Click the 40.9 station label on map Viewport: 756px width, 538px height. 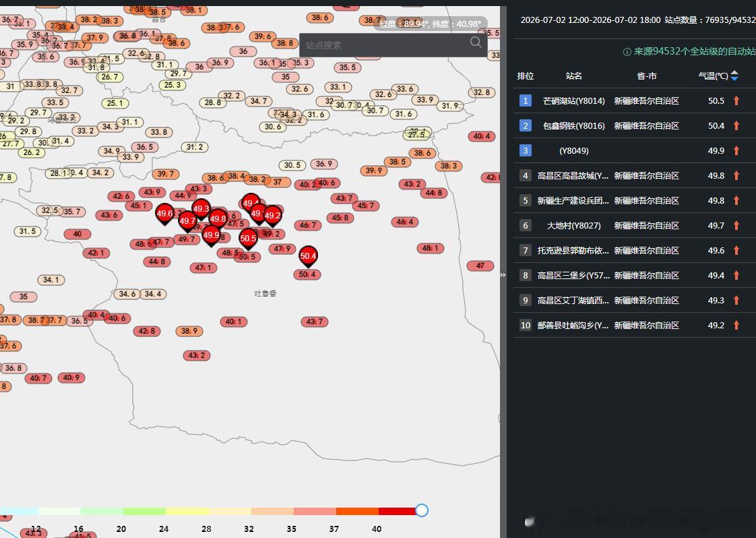(x=71, y=378)
